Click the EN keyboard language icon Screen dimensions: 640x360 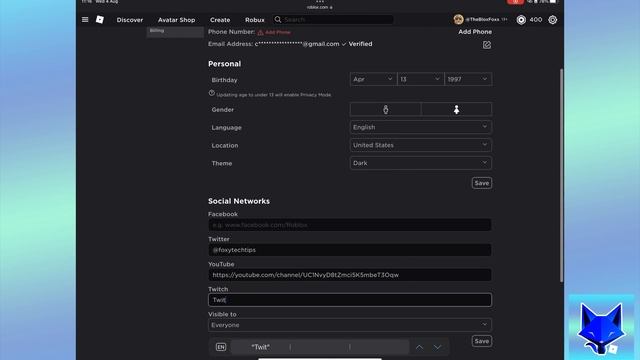point(221,347)
